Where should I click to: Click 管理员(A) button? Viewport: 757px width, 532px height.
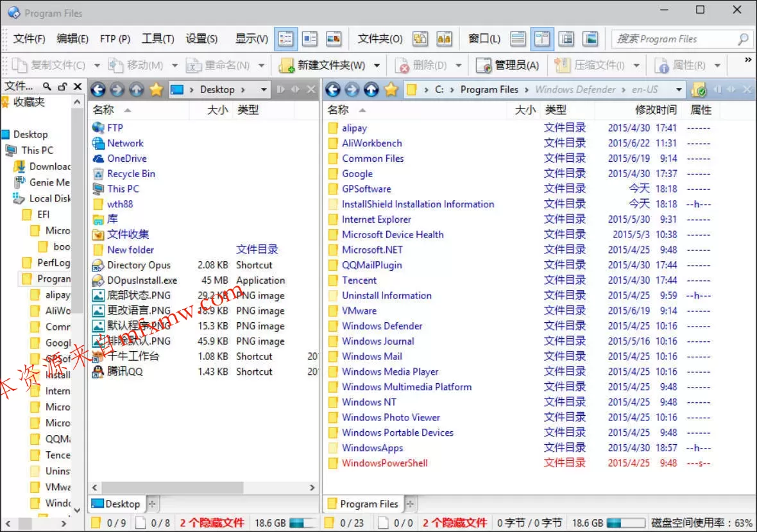(x=508, y=65)
